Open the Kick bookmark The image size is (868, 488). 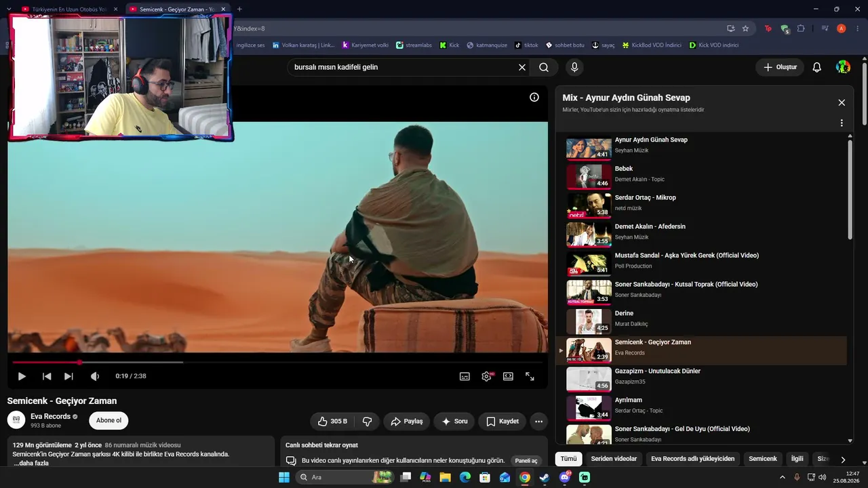point(449,45)
